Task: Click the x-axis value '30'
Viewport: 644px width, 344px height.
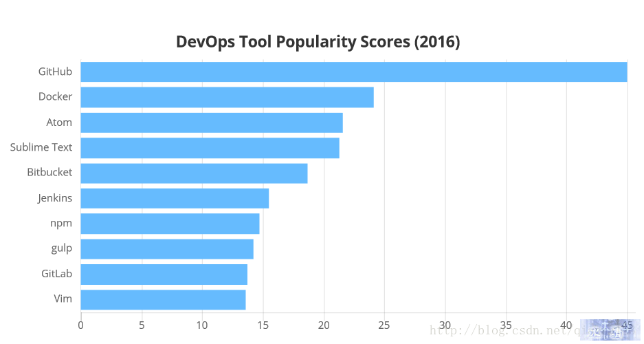Action: coord(445,325)
